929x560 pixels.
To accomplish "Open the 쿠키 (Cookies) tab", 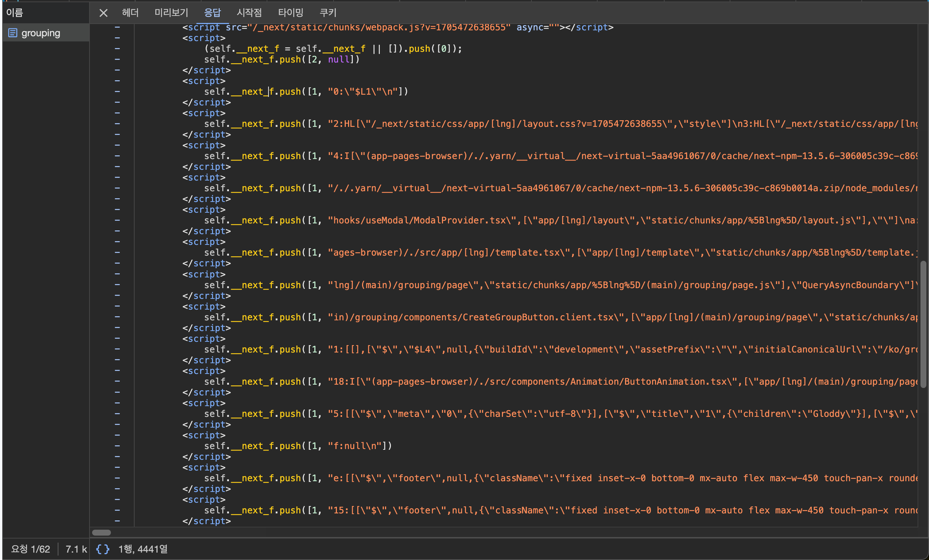I will point(328,13).
